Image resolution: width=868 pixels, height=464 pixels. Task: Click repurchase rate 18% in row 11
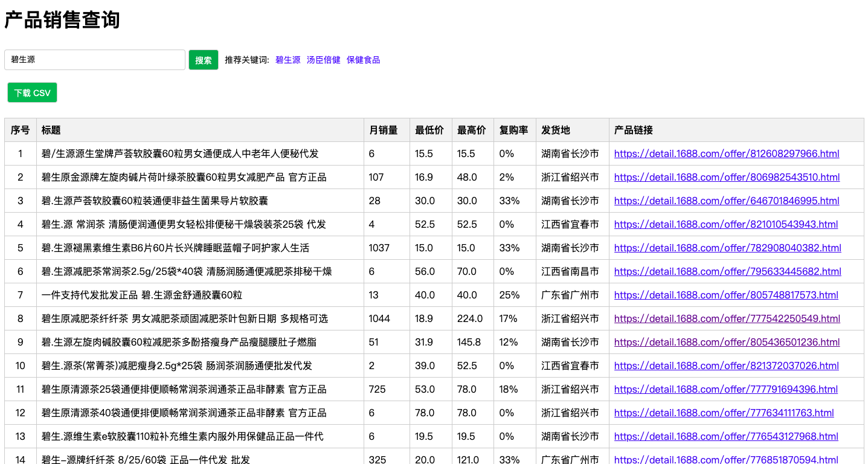[x=509, y=389]
